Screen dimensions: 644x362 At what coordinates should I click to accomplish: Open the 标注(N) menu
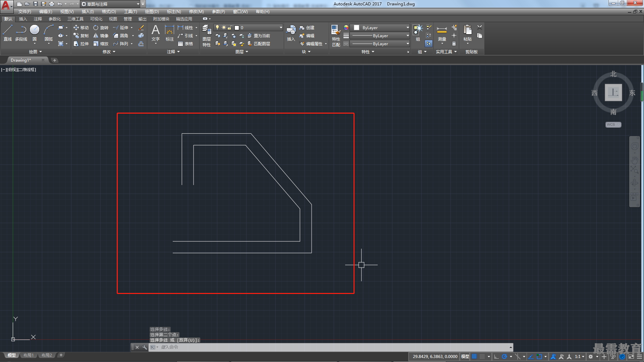(x=174, y=12)
